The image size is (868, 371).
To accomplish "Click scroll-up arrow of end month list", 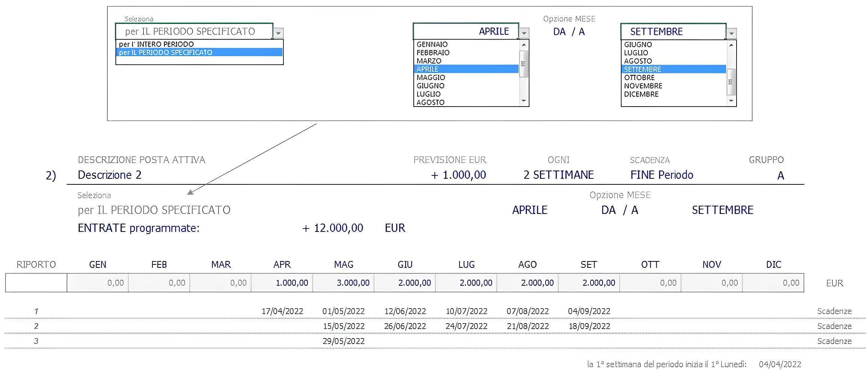I will (731, 45).
